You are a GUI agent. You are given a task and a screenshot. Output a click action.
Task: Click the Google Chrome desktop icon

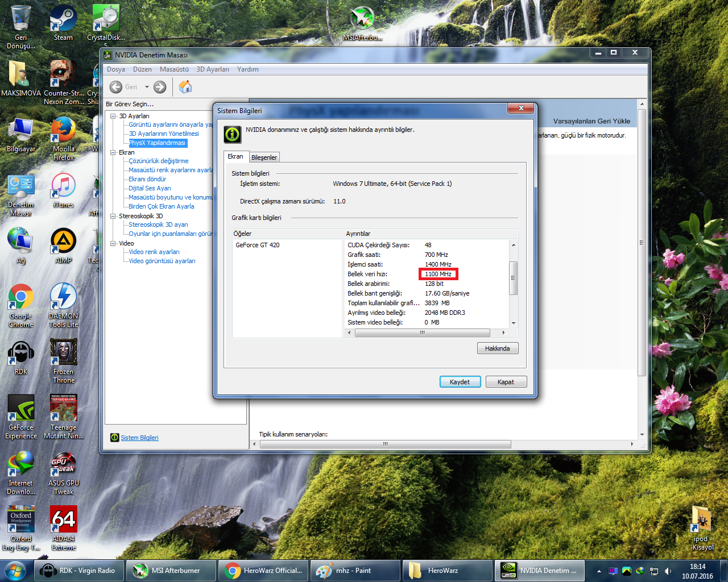tap(21, 306)
